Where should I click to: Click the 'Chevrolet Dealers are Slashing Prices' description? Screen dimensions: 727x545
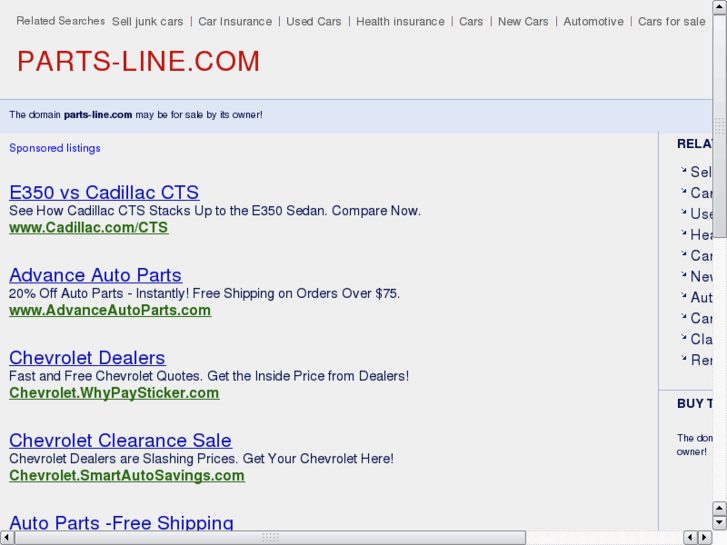(x=201, y=459)
